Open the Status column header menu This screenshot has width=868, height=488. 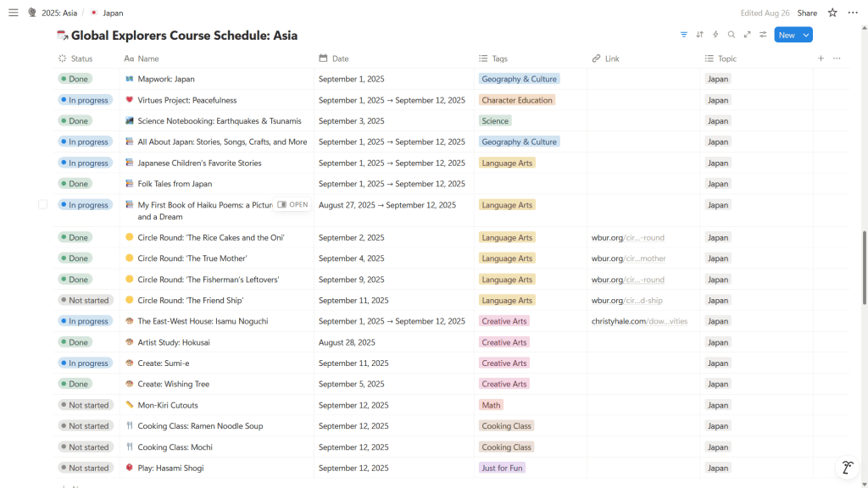[x=81, y=58]
